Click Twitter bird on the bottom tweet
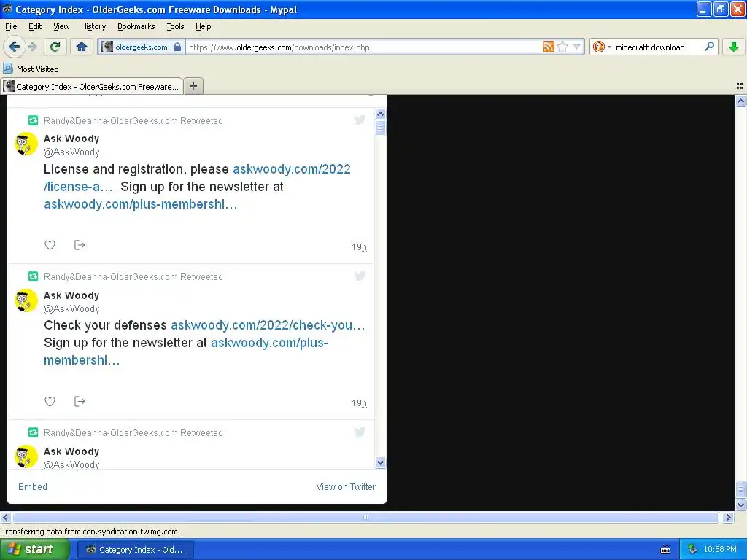 (x=360, y=432)
